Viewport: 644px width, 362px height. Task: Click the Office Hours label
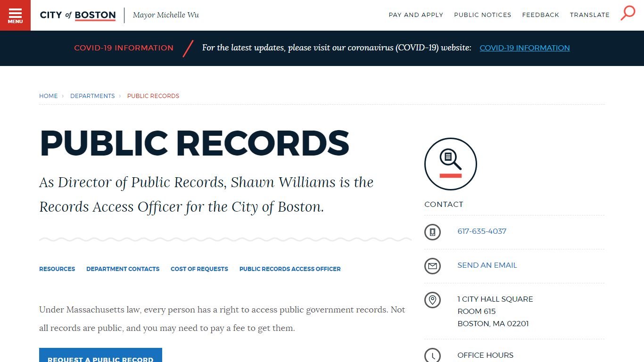[x=485, y=355]
